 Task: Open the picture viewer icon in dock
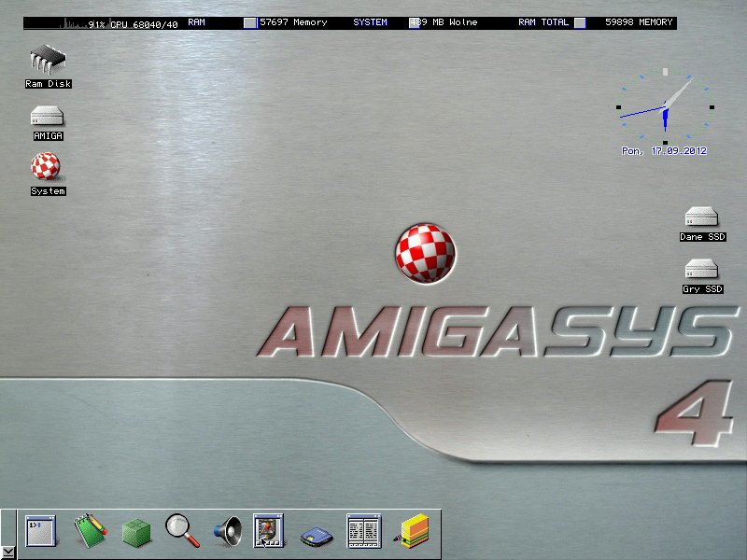pyautogui.click(x=268, y=530)
